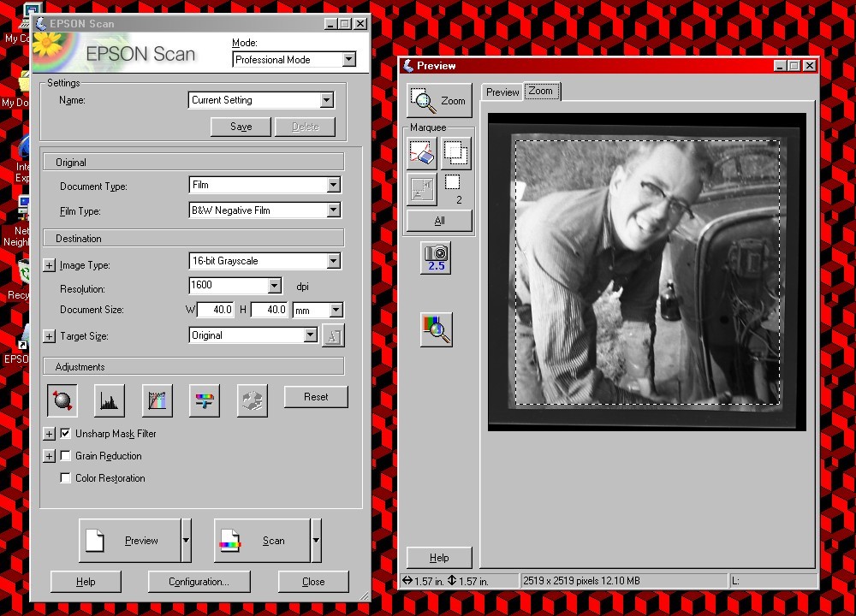Open the Resolution dropdown showing 1600
The width and height of the screenshot is (856, 616).
[274, 286]
